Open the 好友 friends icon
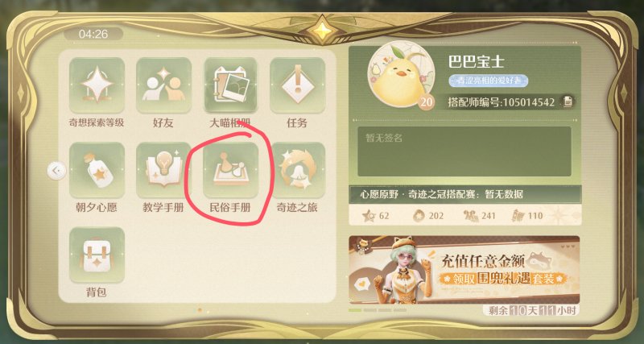This screenshot has height=344, width=644. click(163, 85)
